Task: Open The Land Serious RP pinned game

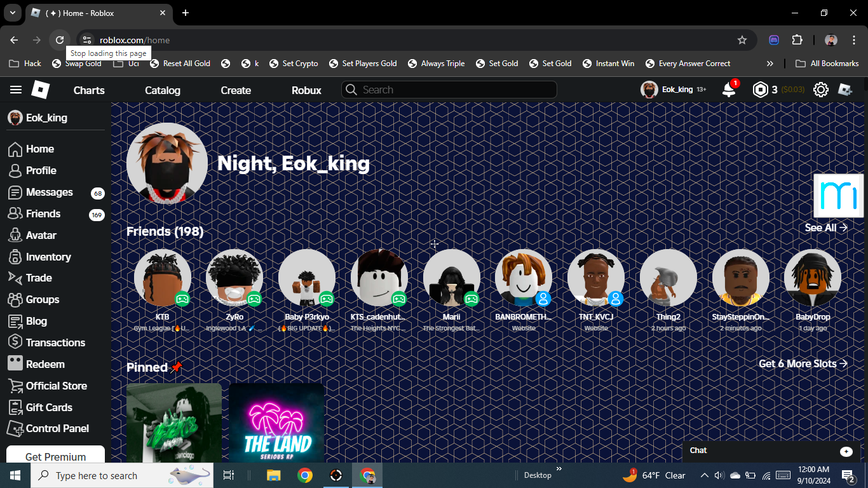Action: tap(277, 423)
